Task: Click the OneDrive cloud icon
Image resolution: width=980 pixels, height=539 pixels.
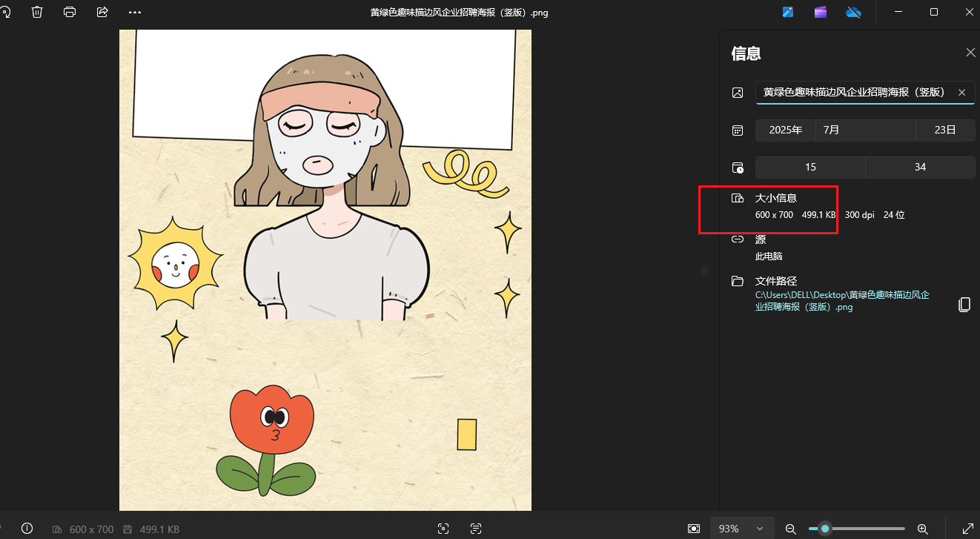Action: pos(853,12)
